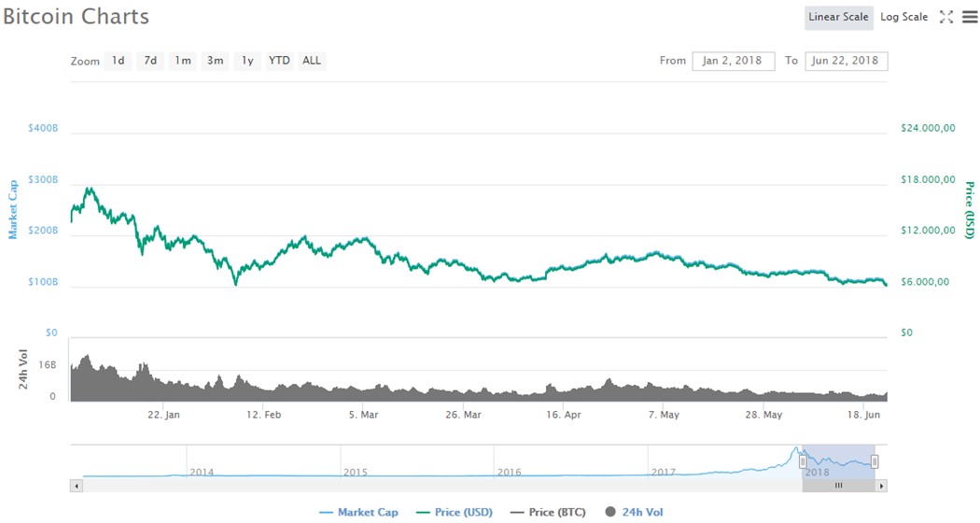Click the 2015 label in navigator
The width and height of the screenshot is (980, 523).
tap(355, 472)
